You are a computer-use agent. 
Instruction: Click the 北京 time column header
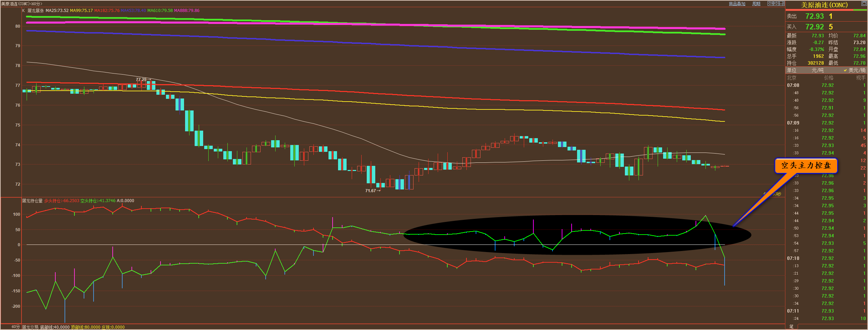pyautogui.click(x=792, y=78)
